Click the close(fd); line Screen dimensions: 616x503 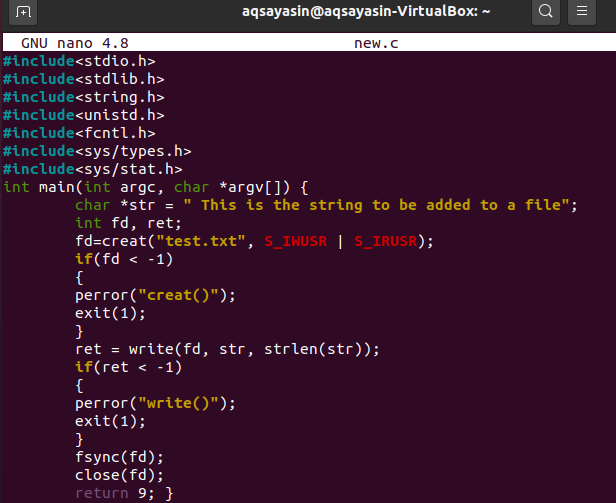119,475
